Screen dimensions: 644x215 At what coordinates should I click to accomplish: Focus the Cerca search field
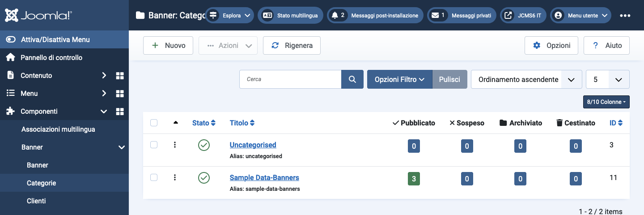click(290, 79)
